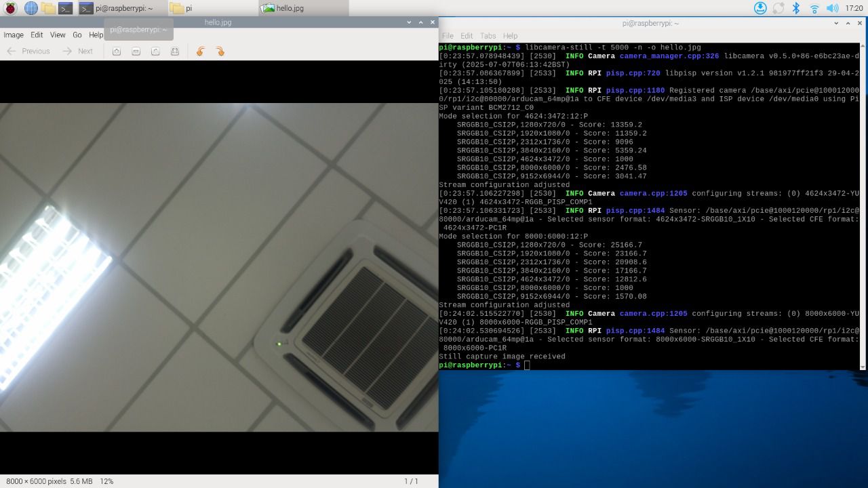Image resolution: width=868 pixels, height=488 pixels.
Task: Click the software updates download tray icon
Action: [x=760, y=8]
